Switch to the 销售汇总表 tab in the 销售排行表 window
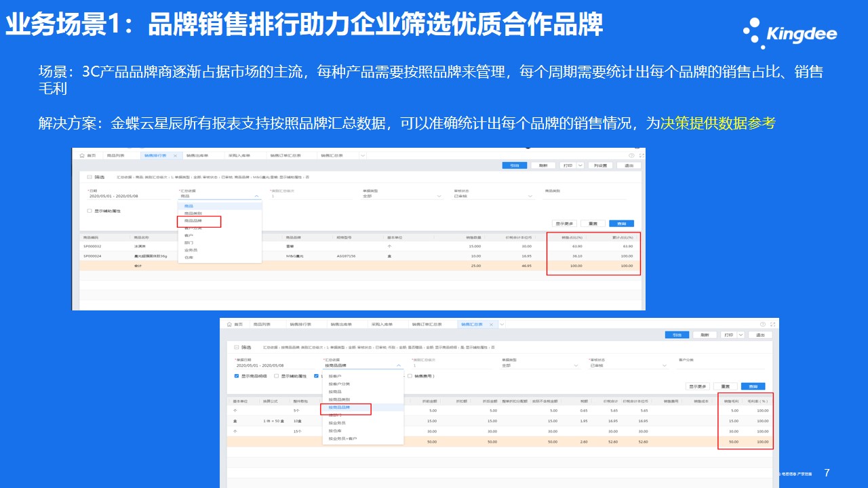This screenshot has height=488, width=868. (332, 156)
